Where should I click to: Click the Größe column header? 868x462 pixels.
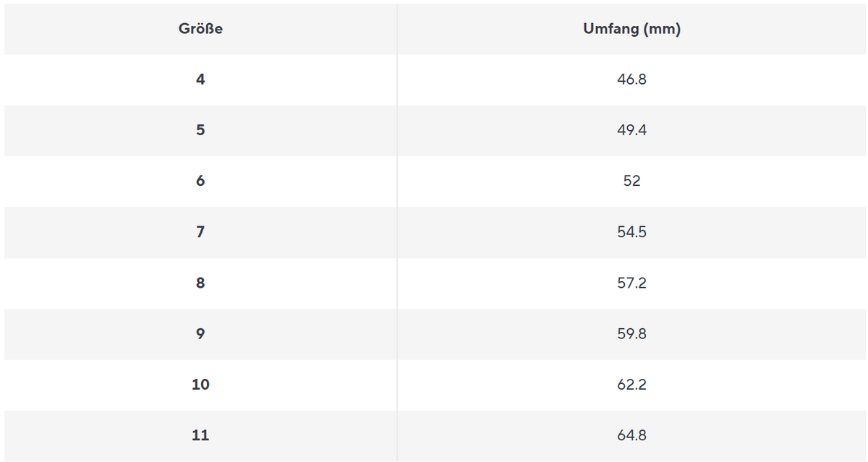click(x=200, y=29)
